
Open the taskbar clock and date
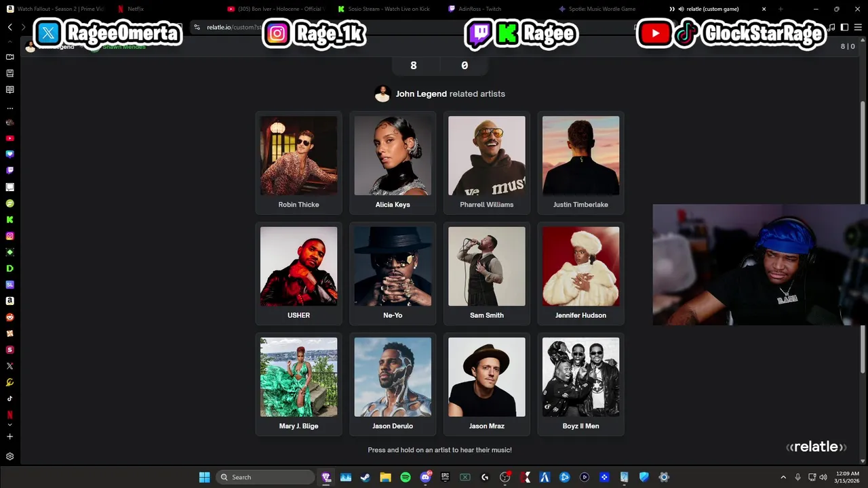(847, 477)
